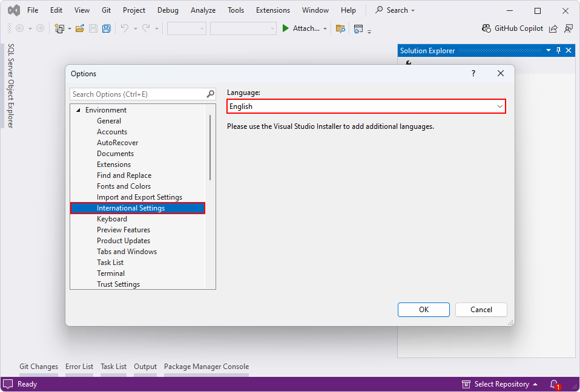Select International Settings in the tree

coord(131,207)
